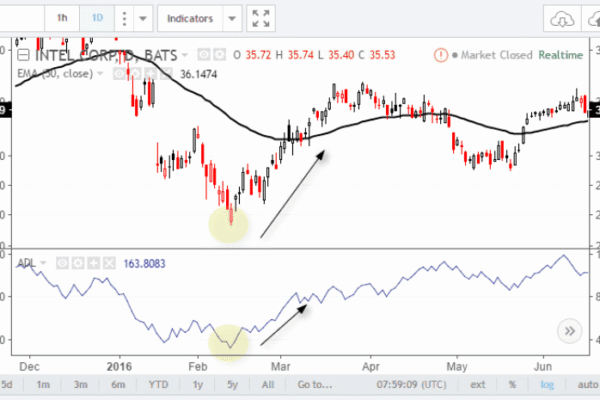
Task: Click the ADL plus icon
Action: click(x=93, y=263)
